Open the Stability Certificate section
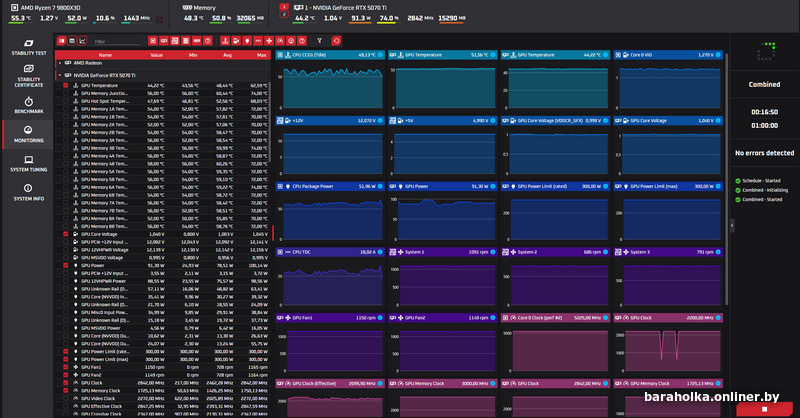 click(29, 76)
